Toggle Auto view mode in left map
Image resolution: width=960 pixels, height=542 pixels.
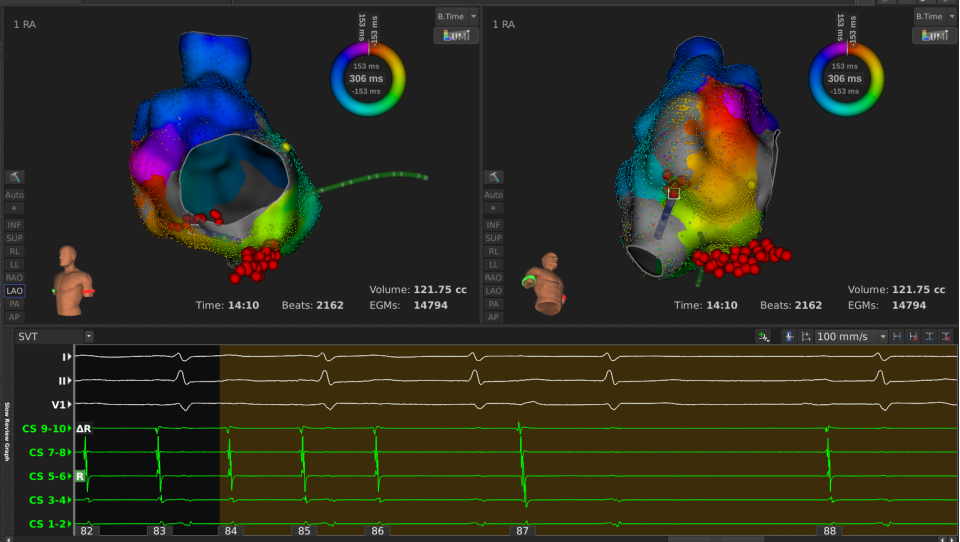point(15,195)
